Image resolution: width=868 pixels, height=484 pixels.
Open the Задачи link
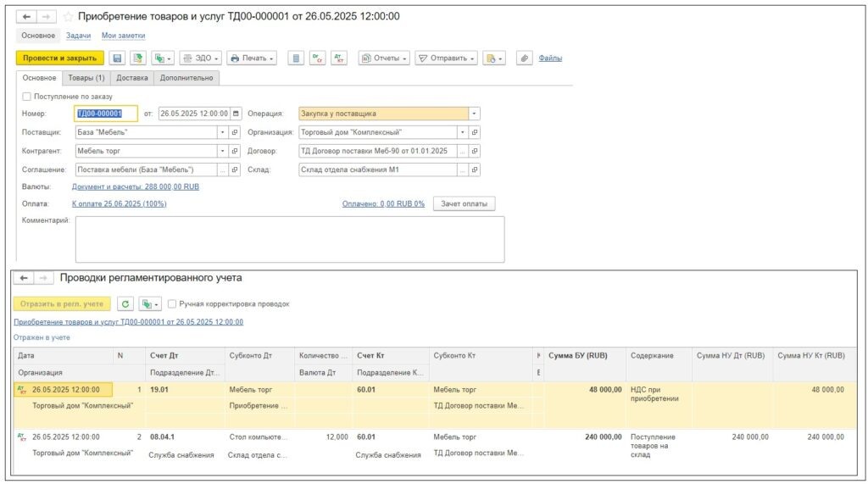[x=78, y=36]
